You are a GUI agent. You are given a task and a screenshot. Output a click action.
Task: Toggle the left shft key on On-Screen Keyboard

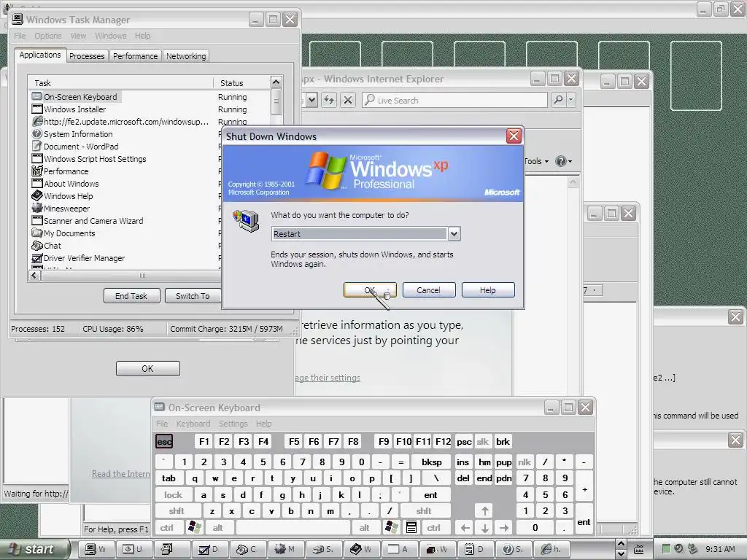(177, 511)
